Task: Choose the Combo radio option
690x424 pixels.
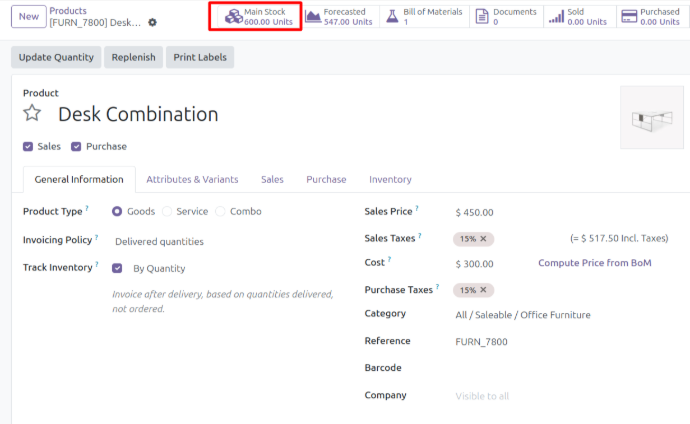Action: coord(221,211)
